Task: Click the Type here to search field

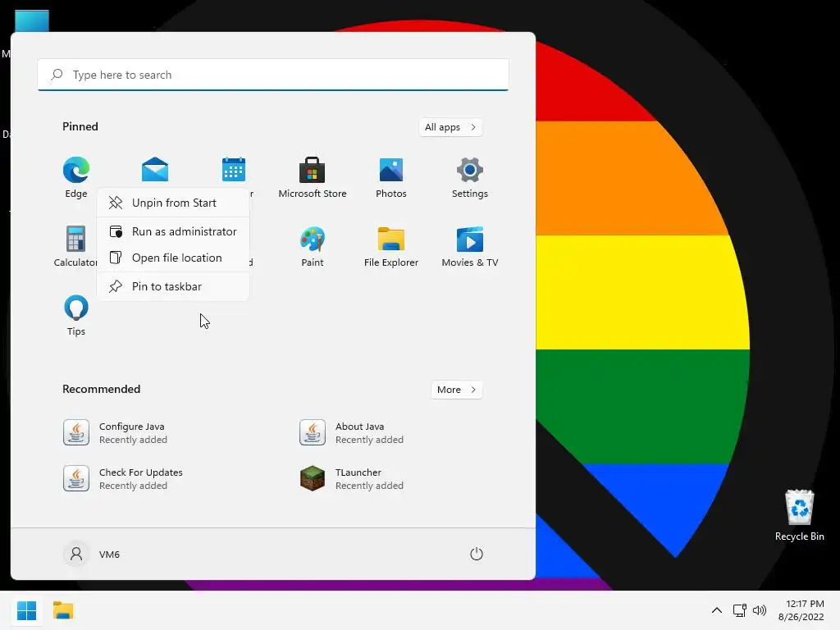Action: [x=273, y=75]
